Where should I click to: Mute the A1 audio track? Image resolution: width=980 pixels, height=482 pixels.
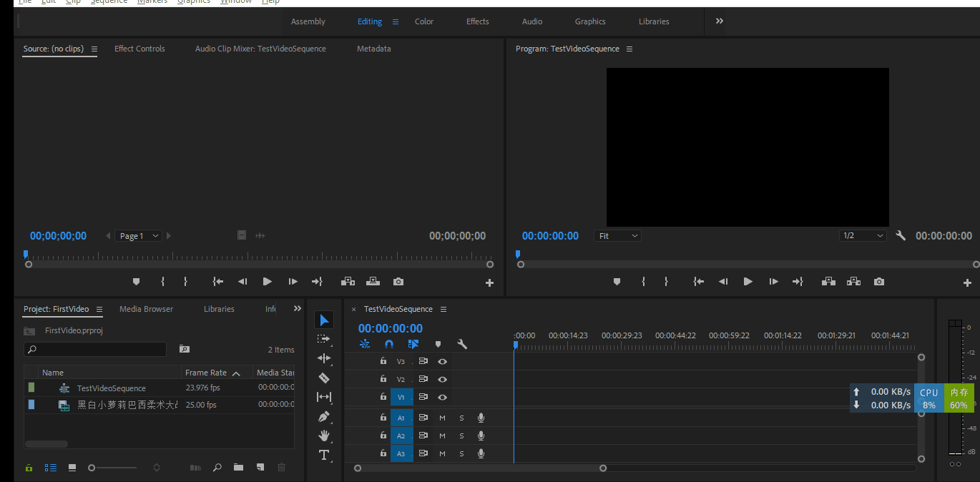point(442,418)
